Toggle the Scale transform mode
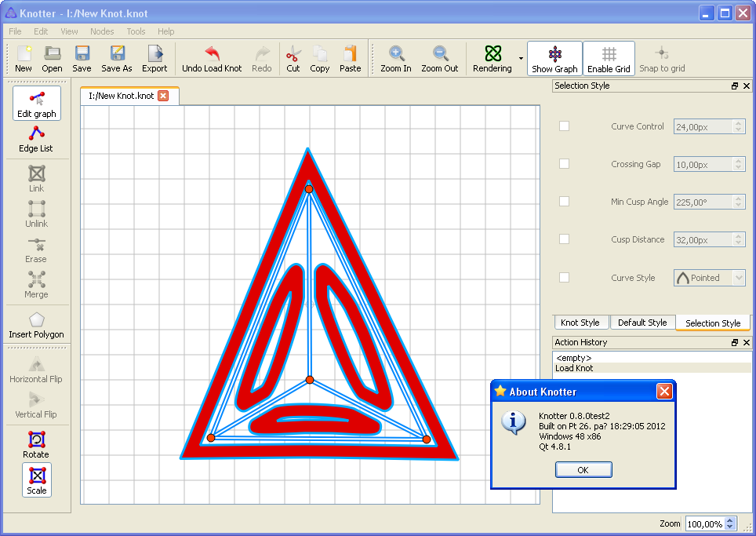This screenshot has height=536, width=756. tap(37, 480)
